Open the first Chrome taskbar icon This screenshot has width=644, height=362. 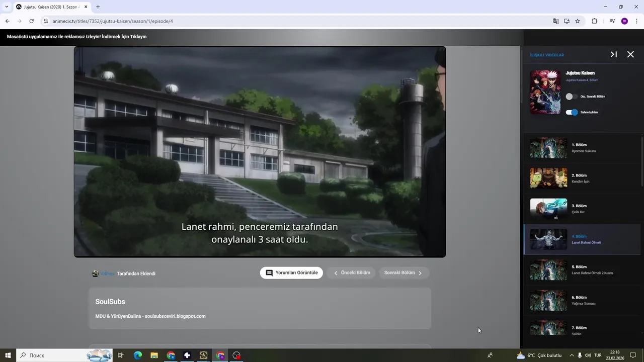(x=171, y=355)
